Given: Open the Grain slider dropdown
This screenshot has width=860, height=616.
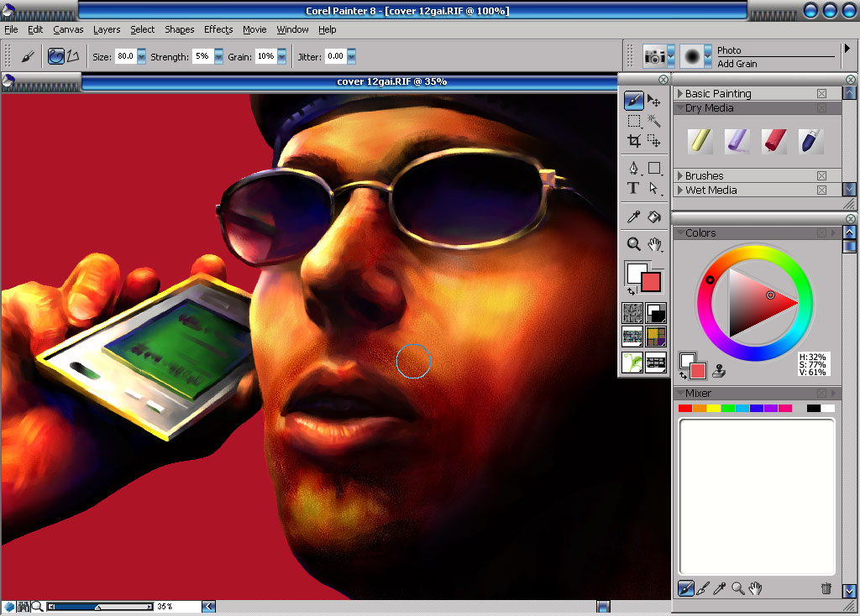Looking at the screenshot, I should (x=281, y=56).
